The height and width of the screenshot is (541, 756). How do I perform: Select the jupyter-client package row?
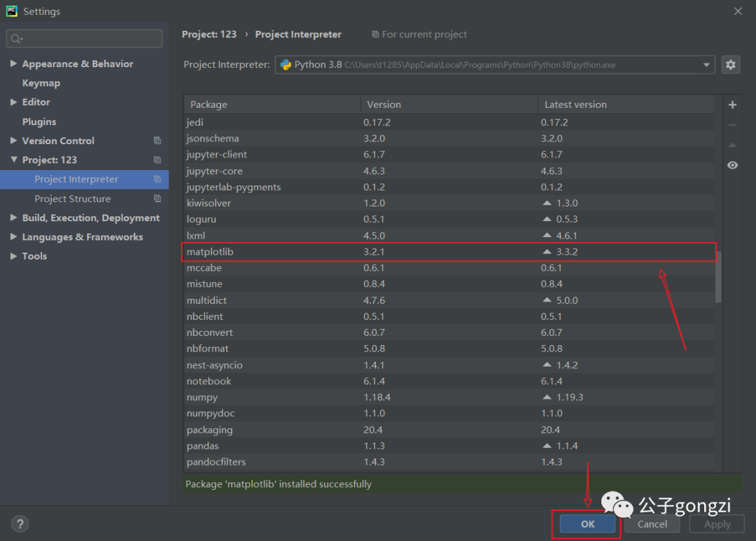click(449, 154)
